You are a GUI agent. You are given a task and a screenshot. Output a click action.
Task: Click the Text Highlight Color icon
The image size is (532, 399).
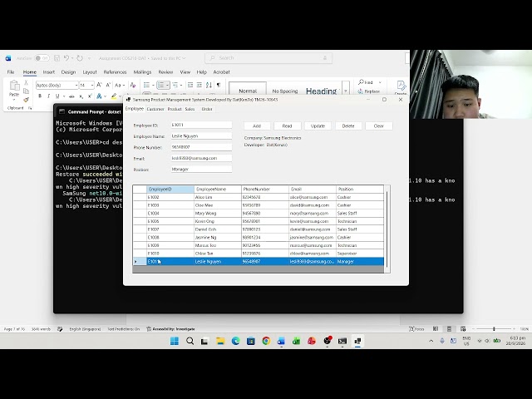(x=114, y=96)
